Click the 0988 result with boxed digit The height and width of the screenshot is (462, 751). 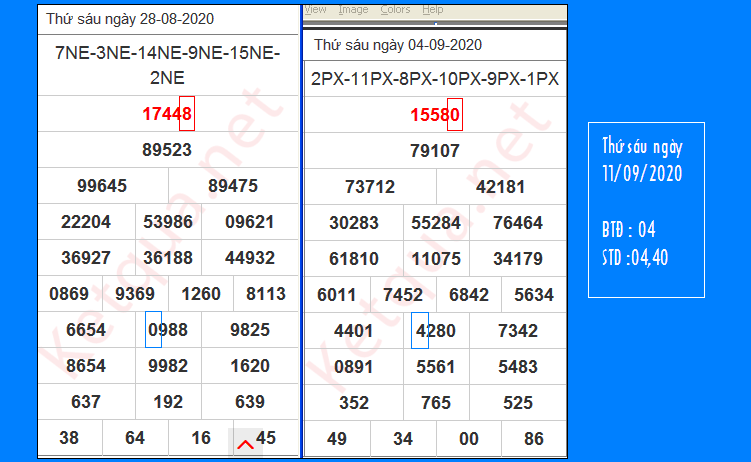(167, 330)
